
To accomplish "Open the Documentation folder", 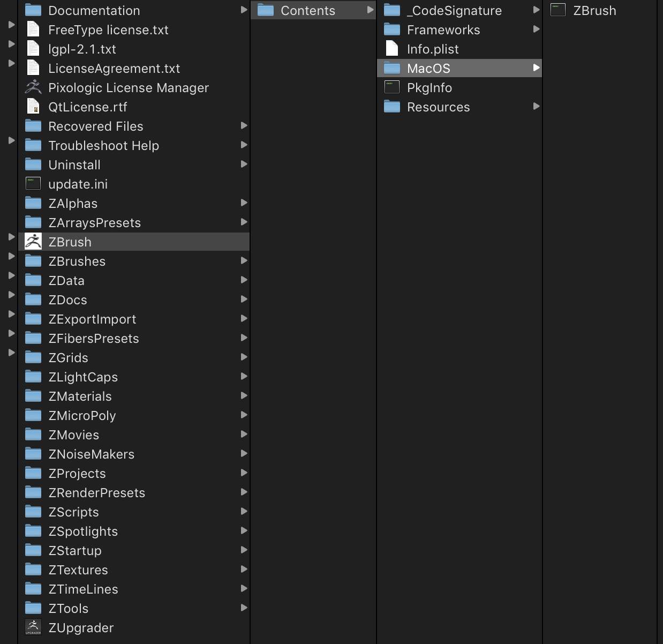I will [94, 10].
